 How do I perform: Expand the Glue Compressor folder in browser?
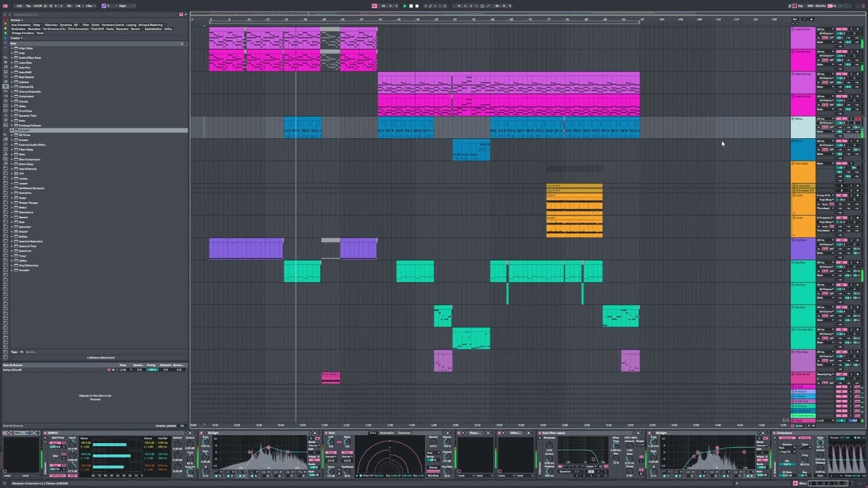point(12,159)
